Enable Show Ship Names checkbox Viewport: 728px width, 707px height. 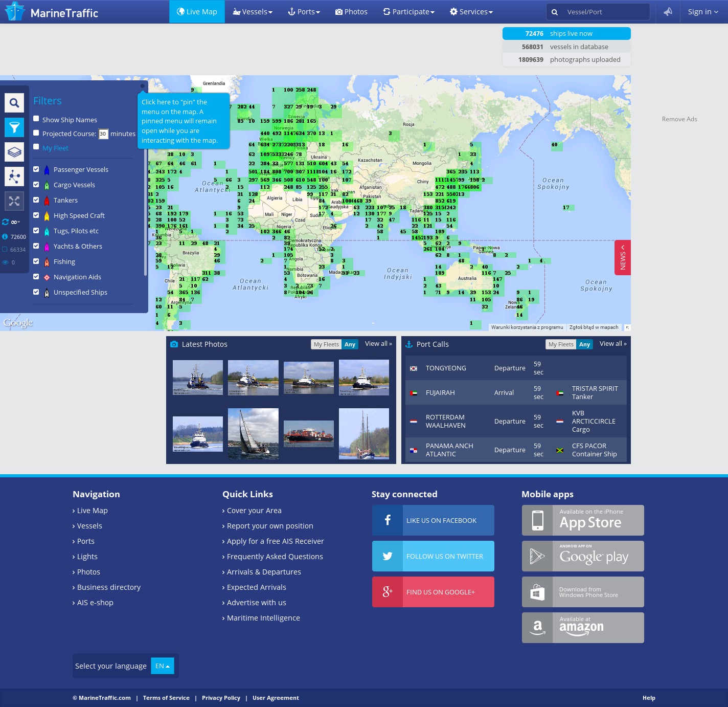(36, 119)
